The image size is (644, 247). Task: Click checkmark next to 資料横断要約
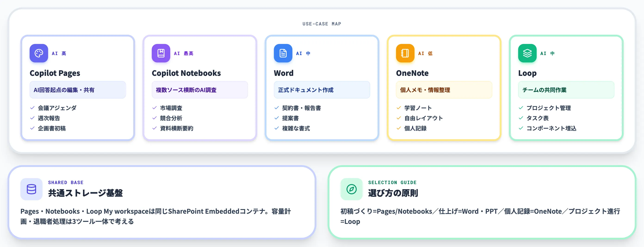155,128
